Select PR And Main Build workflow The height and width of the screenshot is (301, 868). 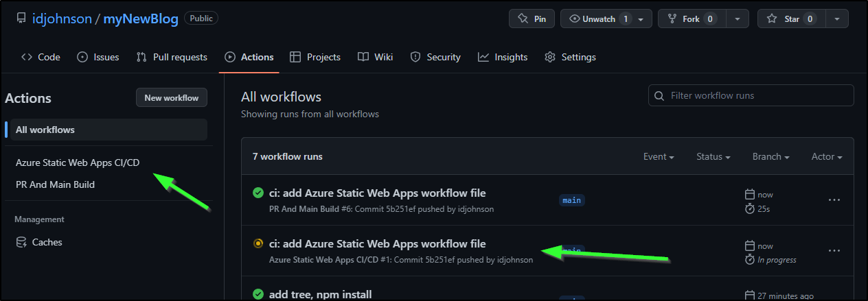tap(55, 184)
